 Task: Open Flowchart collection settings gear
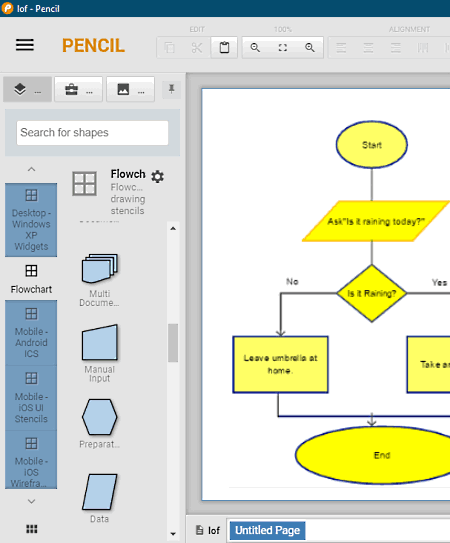158,177
